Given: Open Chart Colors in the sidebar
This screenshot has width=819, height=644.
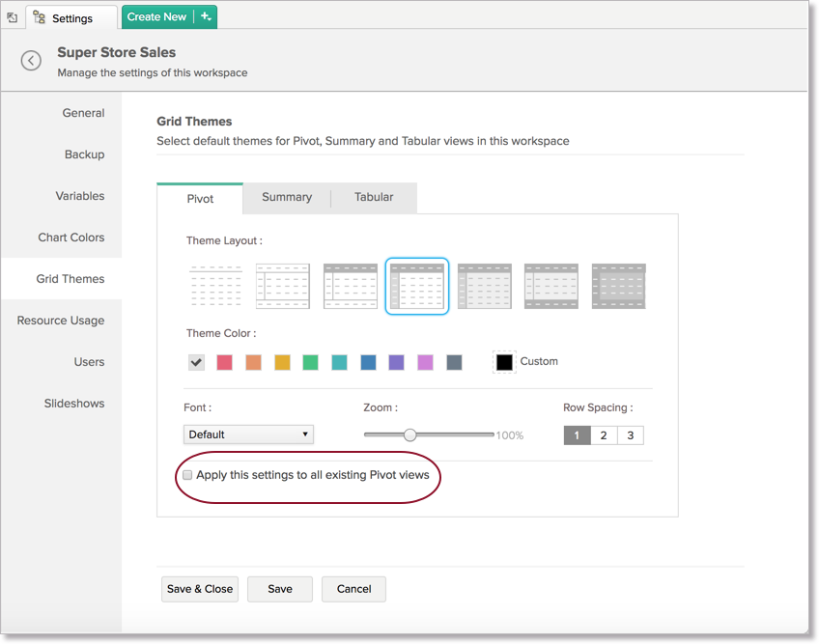Looking at the screenshot, I should 71,238.
